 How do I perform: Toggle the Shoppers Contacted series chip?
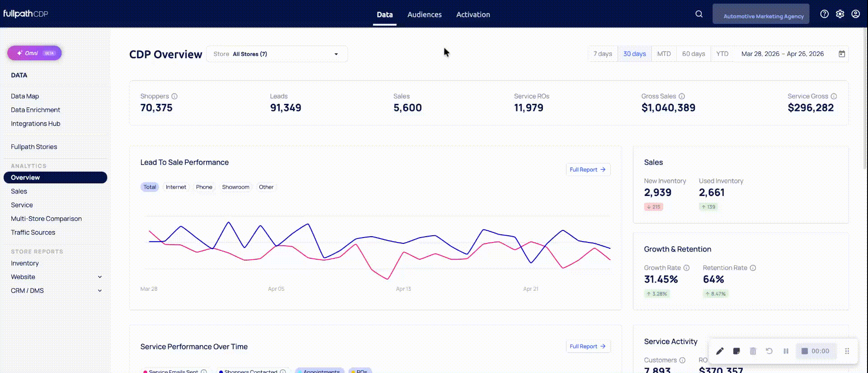click(252, 371)
